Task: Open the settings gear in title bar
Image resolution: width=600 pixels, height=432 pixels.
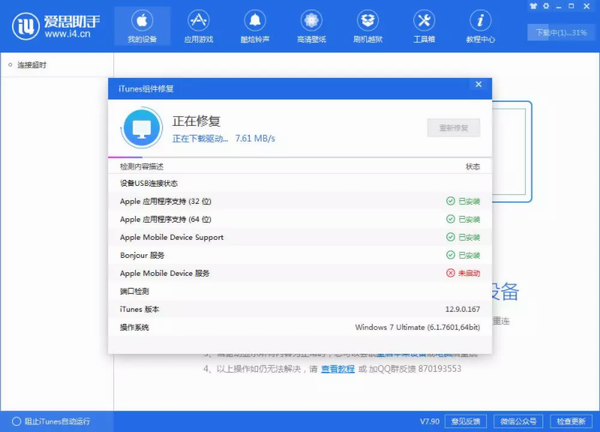Action: click(x=546, y=6)
